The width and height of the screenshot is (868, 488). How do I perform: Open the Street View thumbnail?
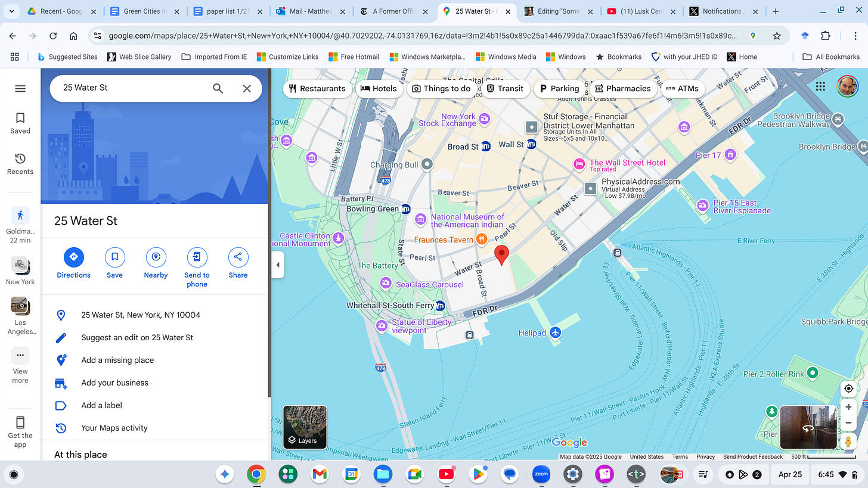(808, 427)
